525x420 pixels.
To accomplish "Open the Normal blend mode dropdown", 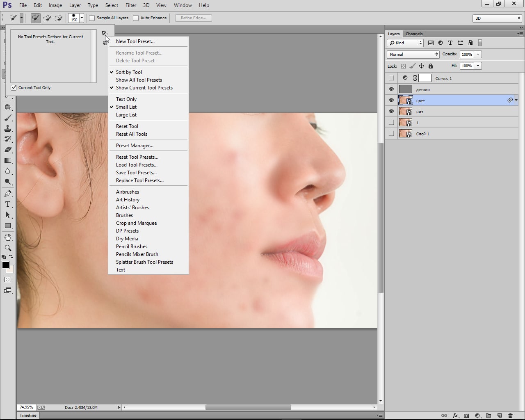I will tap(413, 54).
